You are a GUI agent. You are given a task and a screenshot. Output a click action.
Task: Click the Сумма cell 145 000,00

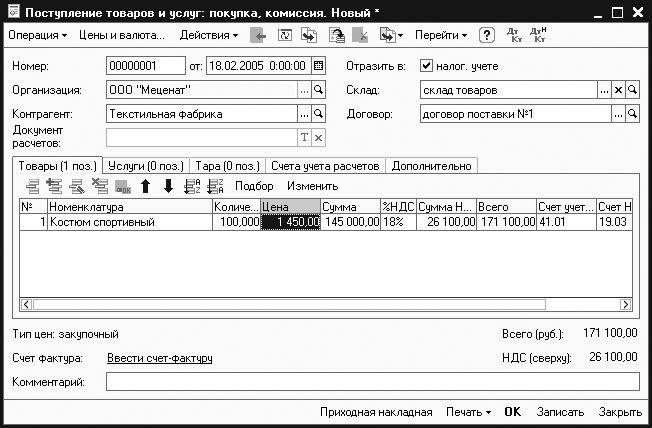(351, 222)
